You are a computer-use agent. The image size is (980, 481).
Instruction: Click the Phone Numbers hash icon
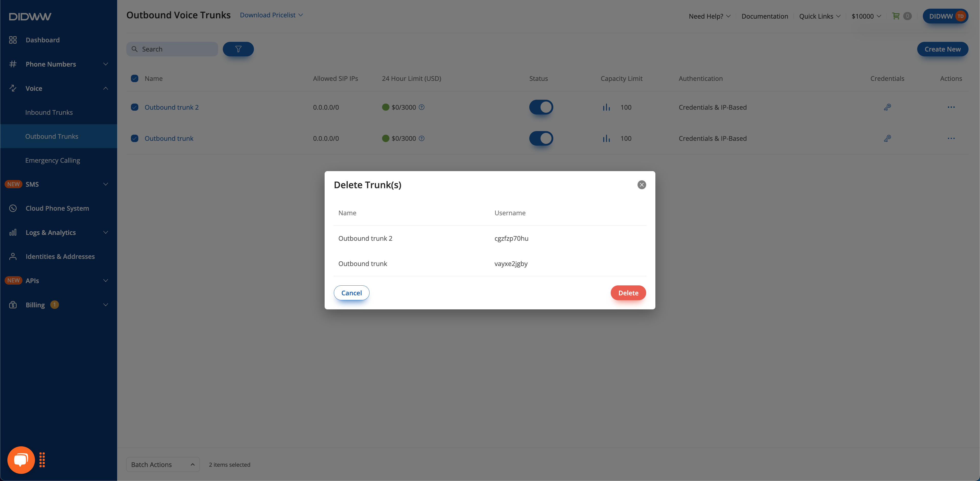coord(13,64)
